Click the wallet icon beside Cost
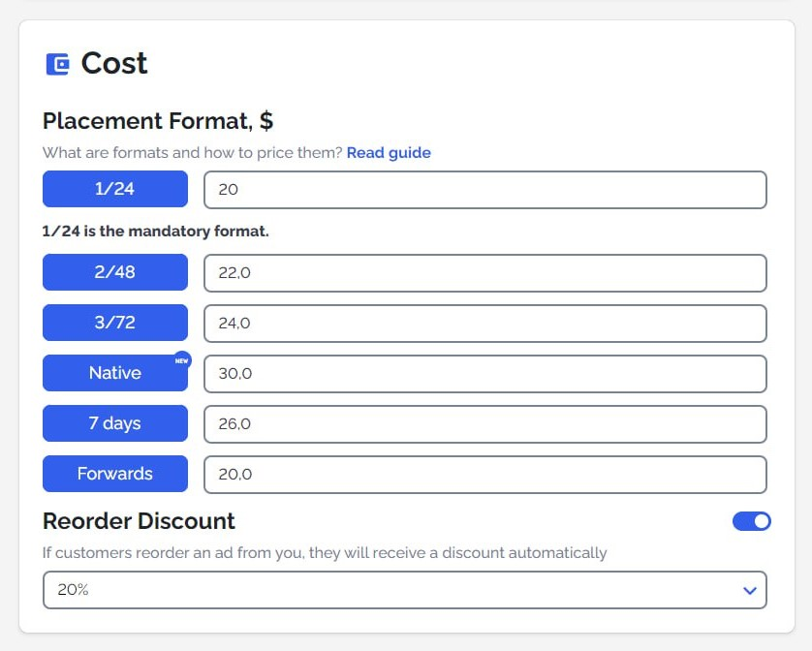Image resolution: width=812 pixels, height=651 pixels. click(x=57, y=64)
